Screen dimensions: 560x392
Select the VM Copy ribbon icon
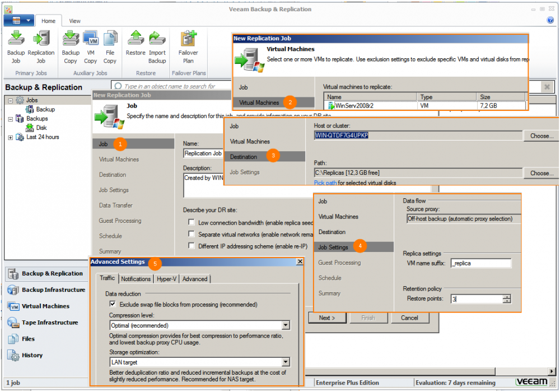click(x=91, y=47)
